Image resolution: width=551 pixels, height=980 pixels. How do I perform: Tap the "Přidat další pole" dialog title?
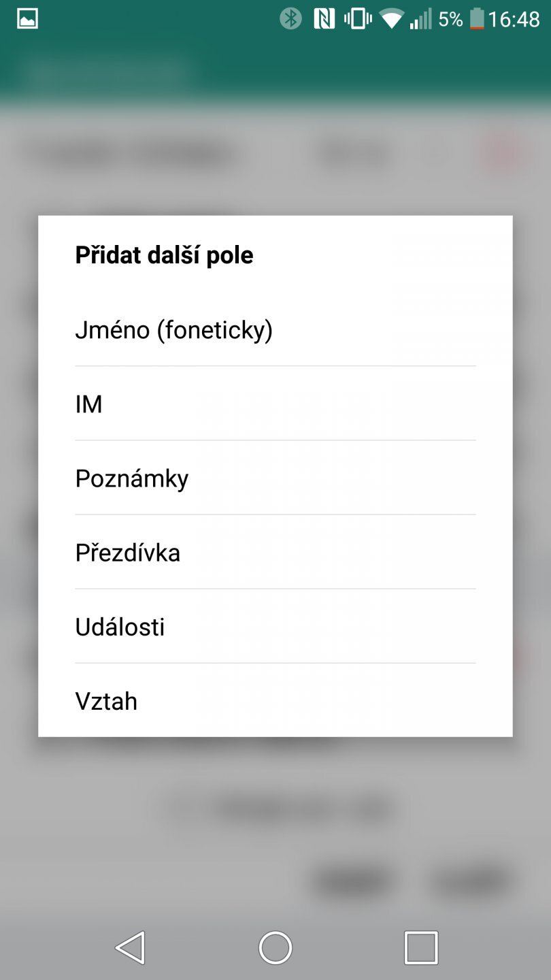pos(164,255)
